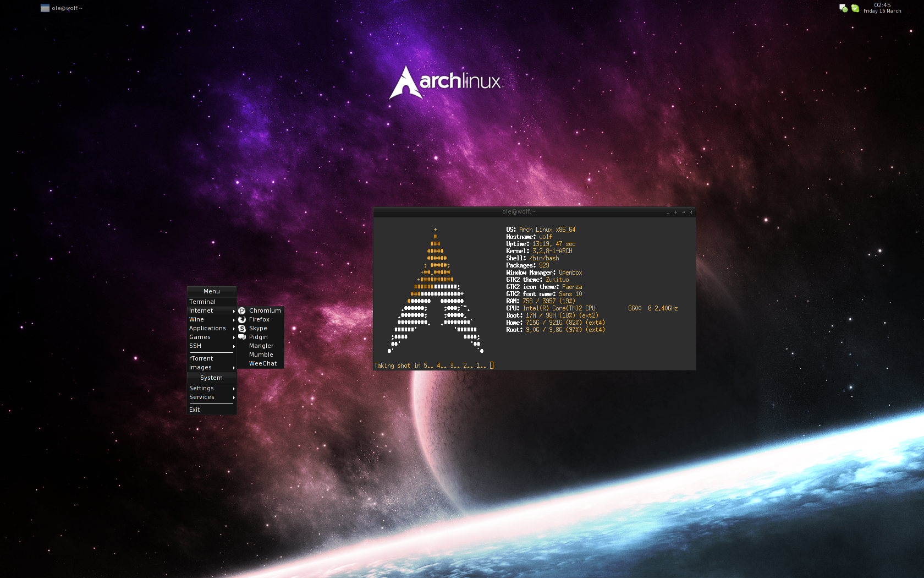Expand the Internet submenu arrow
924x578 pixels.
234,311
